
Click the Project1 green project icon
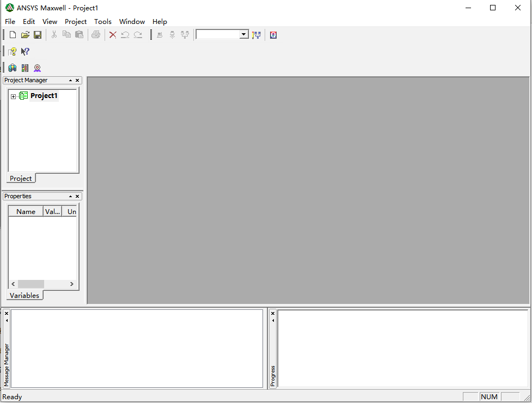(x=23, y=96)
